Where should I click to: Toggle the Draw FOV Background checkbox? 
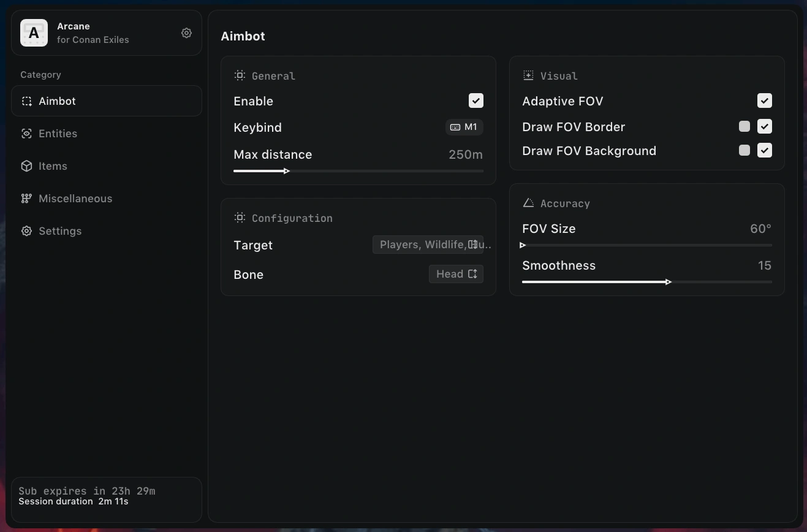tap(765, 150)
